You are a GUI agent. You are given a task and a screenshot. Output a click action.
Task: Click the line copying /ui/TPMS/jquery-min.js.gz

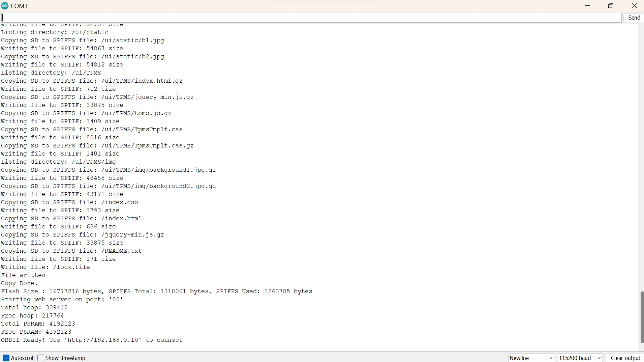[97, 97]
